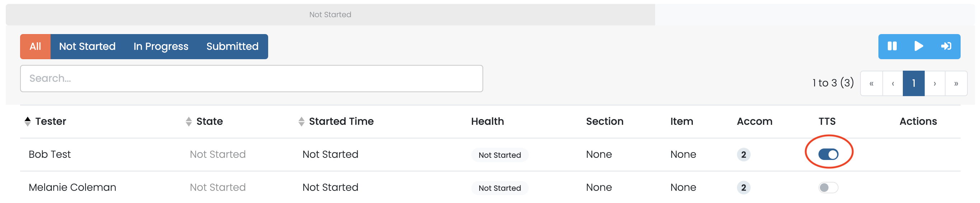Sort by State column header
This screenshot has height=203, width=980.
click(x=209, y=121)
